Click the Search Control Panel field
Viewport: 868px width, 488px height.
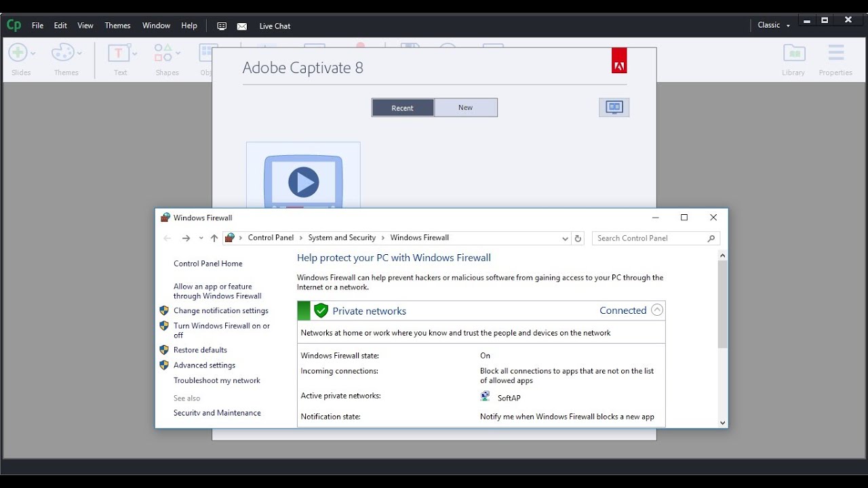click(656, 238)
